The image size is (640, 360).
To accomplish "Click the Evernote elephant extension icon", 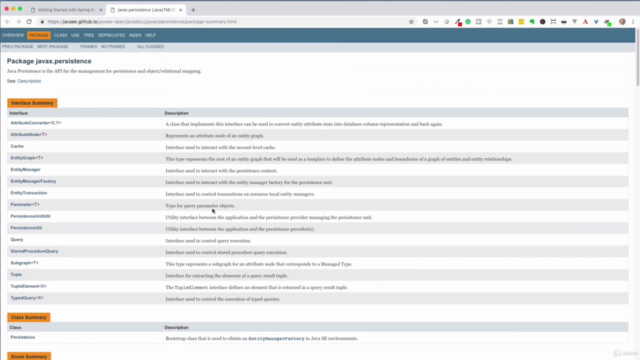I will coord(532,22).
